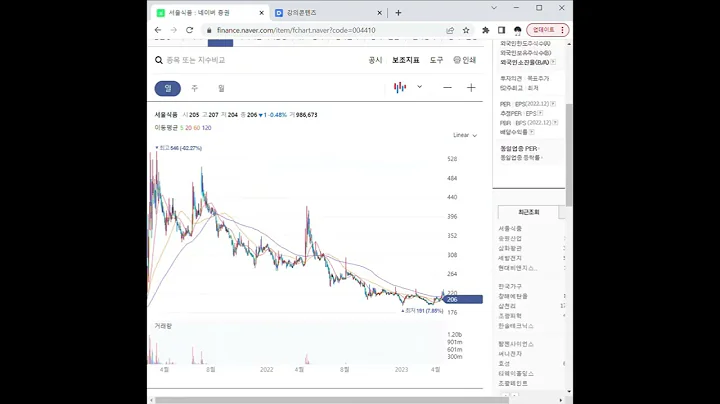The width and height of the screenshot is (720, 404).
Task: Click the 60-day moving average label
Action: point(197,128)
